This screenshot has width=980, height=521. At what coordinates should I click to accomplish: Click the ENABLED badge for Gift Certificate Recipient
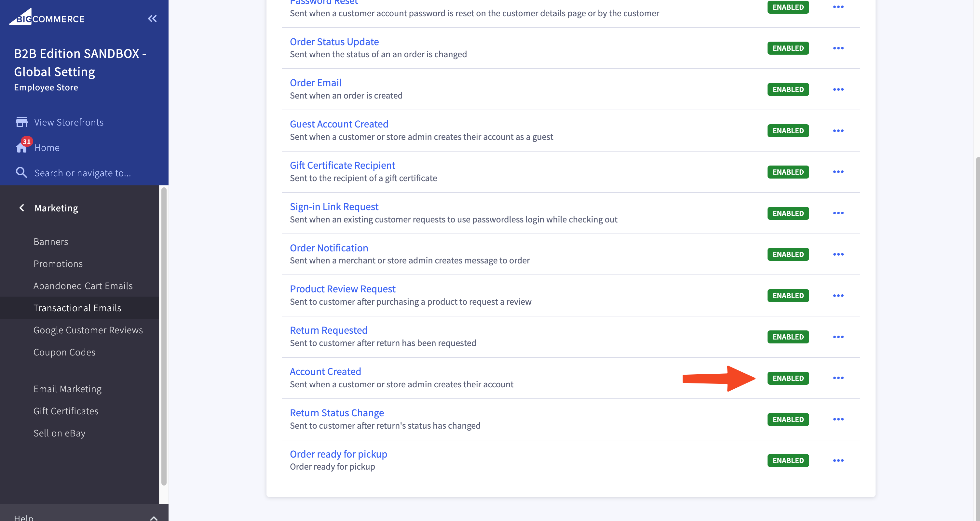tap(788, 172)
